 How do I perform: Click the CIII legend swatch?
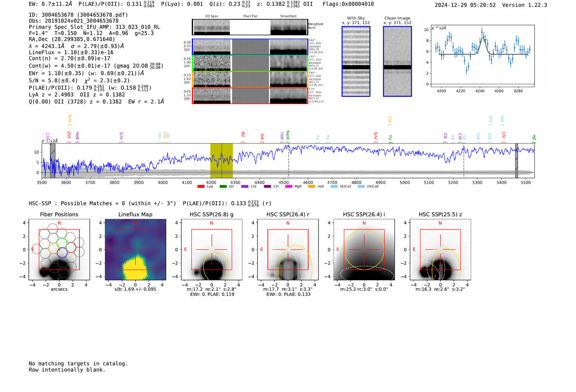[x=267, y=186]
